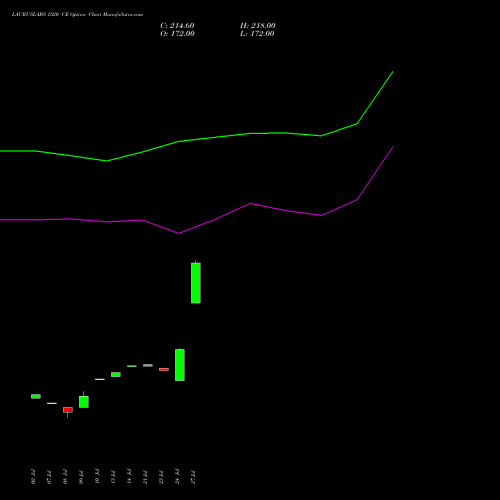Select the red candle with the lower wick
The image size is (500, 500).
click(68, 410)
